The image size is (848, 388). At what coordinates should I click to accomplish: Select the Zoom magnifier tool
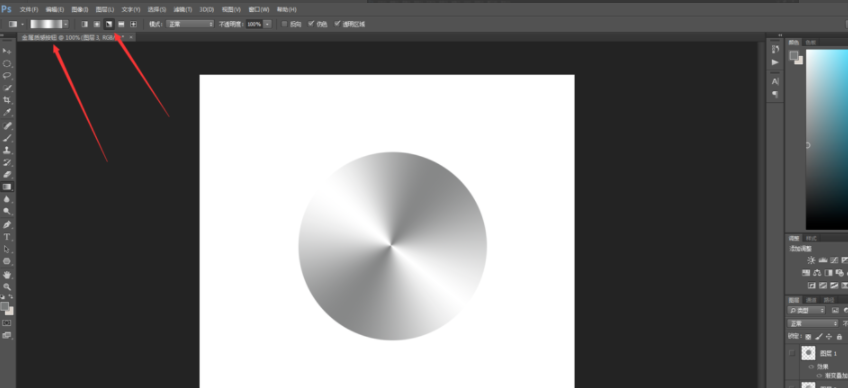7,287
